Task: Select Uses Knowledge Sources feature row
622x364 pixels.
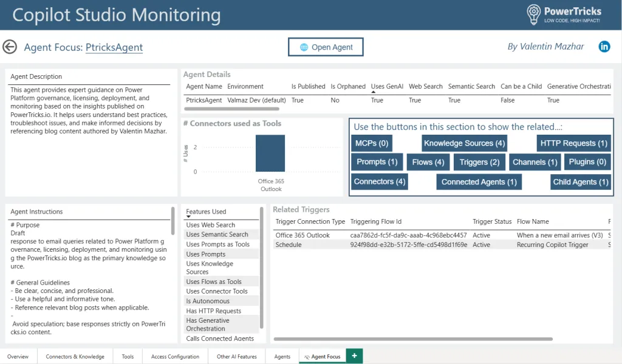Action: (221, 268)
